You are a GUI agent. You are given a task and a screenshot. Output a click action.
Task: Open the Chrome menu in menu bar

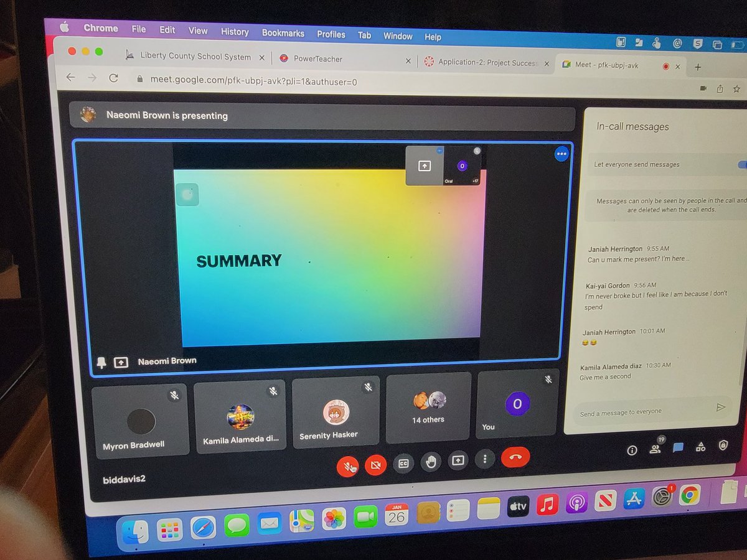point(101,29)
